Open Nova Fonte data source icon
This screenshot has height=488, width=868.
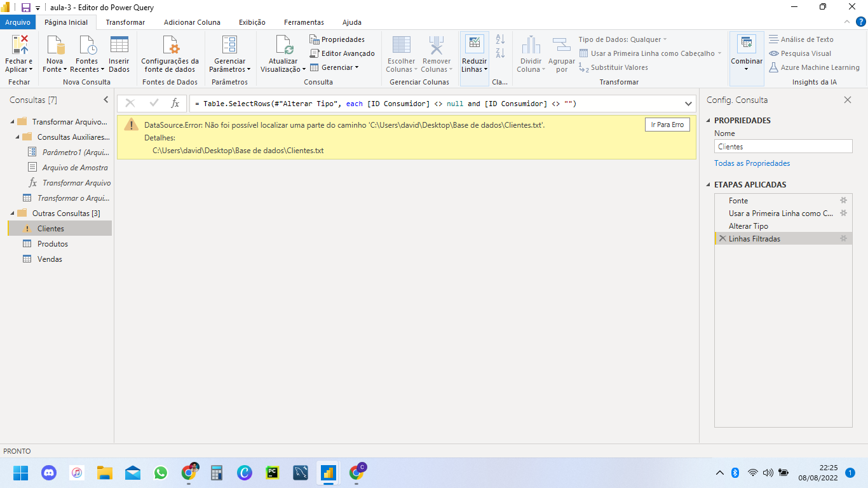55,45
